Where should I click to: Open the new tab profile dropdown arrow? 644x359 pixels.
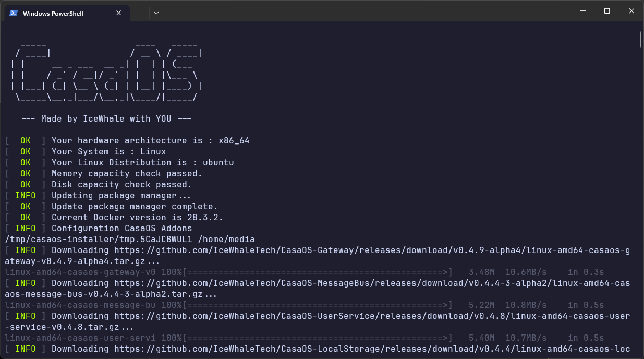pyautogui.click(x=156, y=13)
